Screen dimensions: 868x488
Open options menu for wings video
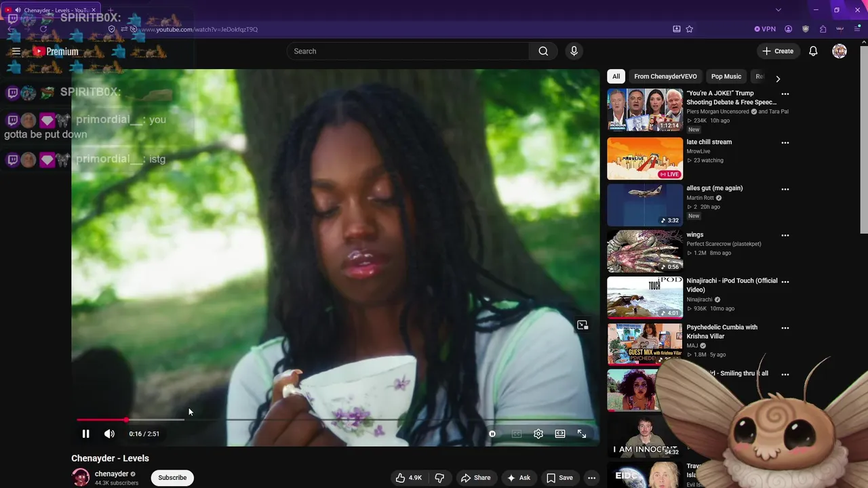pyautogui.click(x=785, y=236)
